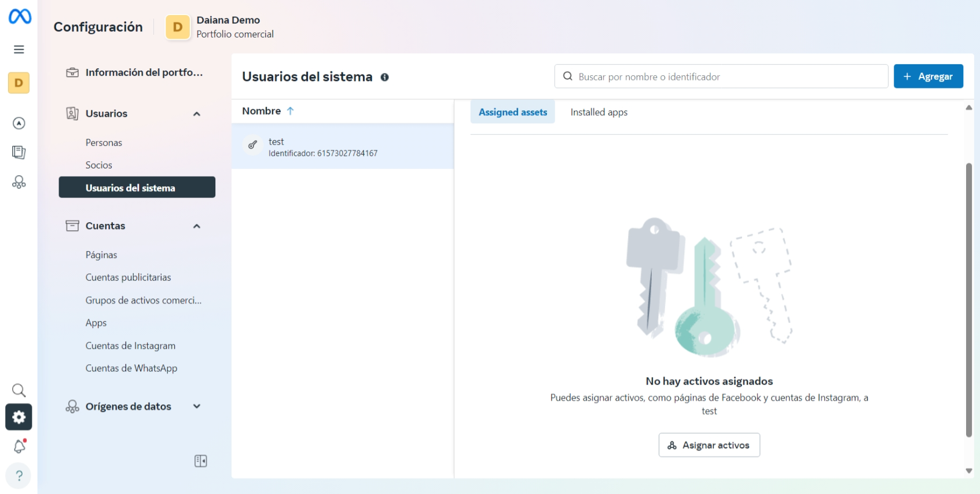Click the help question mark icon

19,475
